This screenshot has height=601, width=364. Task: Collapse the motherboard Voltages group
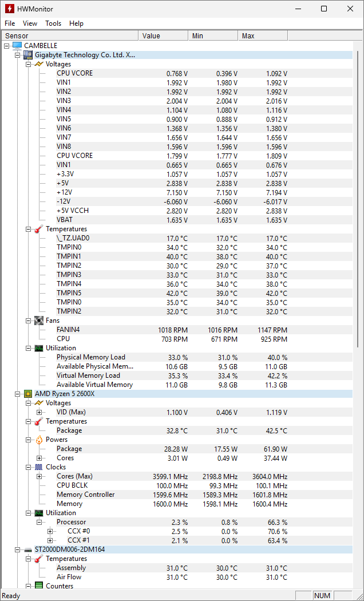click(x=28, y=64)
